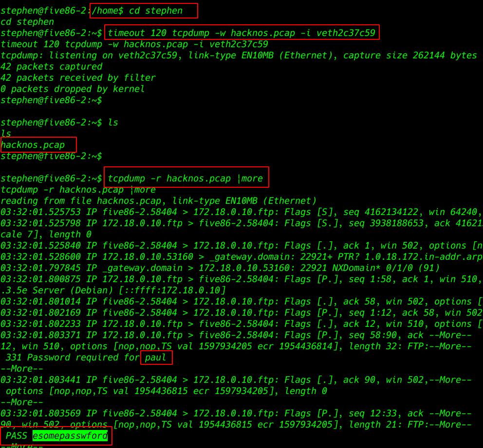Screen dimensions: 483x448
Task: Click 'TS val 1597934205 ecr 1954436814' text
Action: pyautogui.click(x=249, y=346)
